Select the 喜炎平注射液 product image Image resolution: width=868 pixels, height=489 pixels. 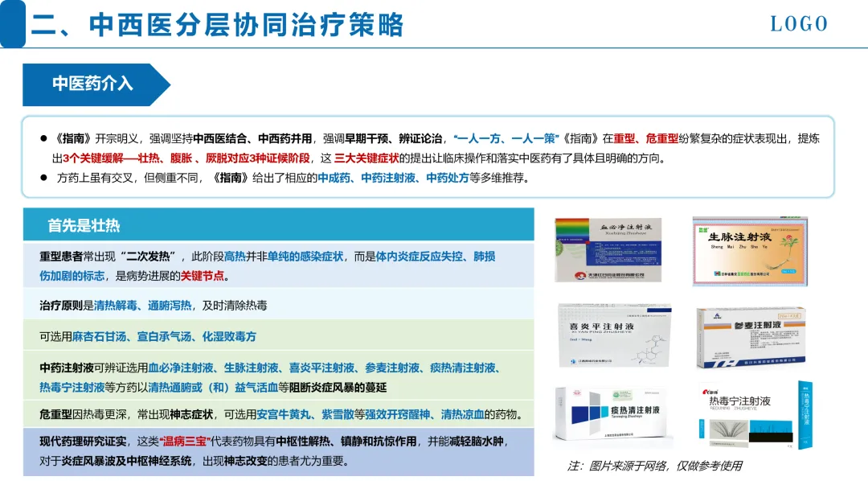[x=615, y=335]
